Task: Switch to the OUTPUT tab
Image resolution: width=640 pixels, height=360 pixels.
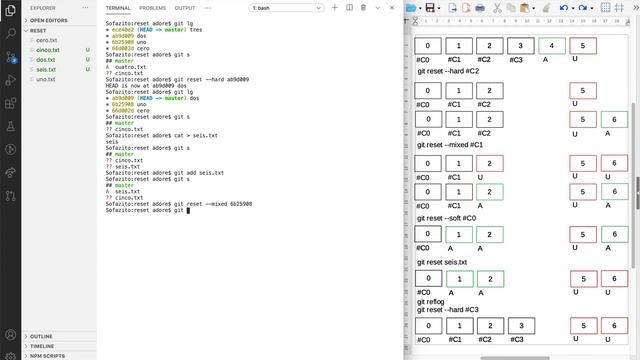Action: pos(185,8)
